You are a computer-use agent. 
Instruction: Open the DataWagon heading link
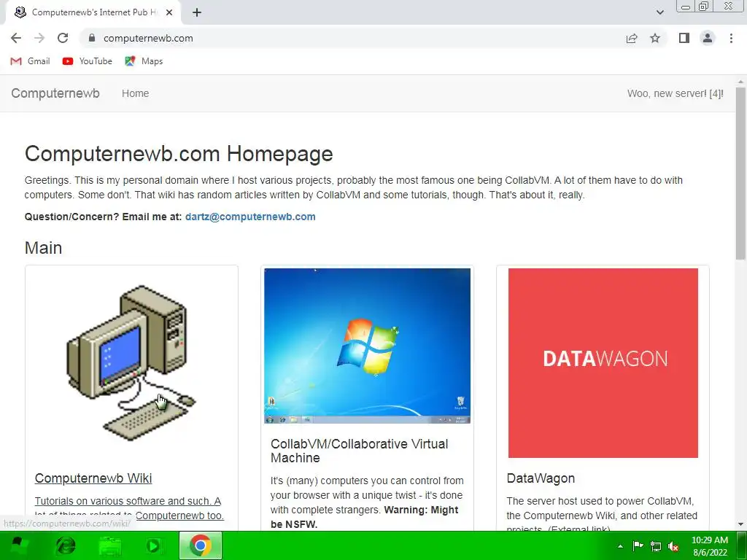(541, 478)
